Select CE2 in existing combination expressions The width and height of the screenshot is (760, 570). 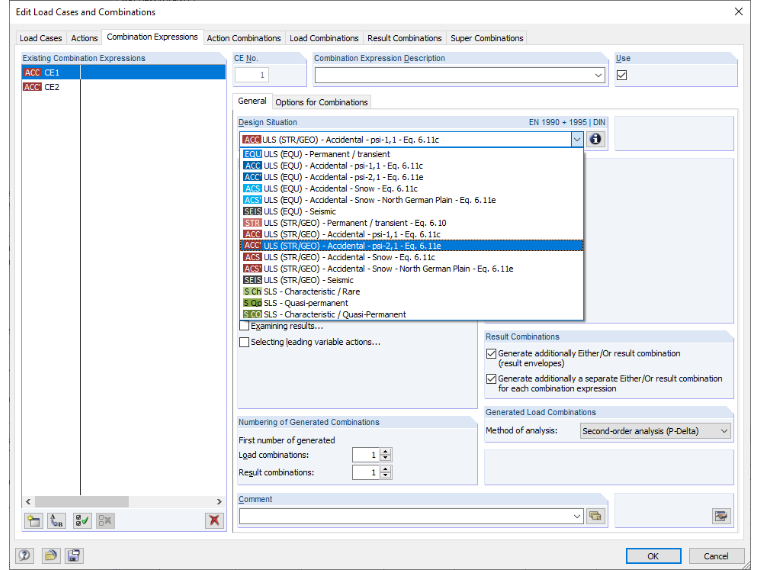pos(124,87)
